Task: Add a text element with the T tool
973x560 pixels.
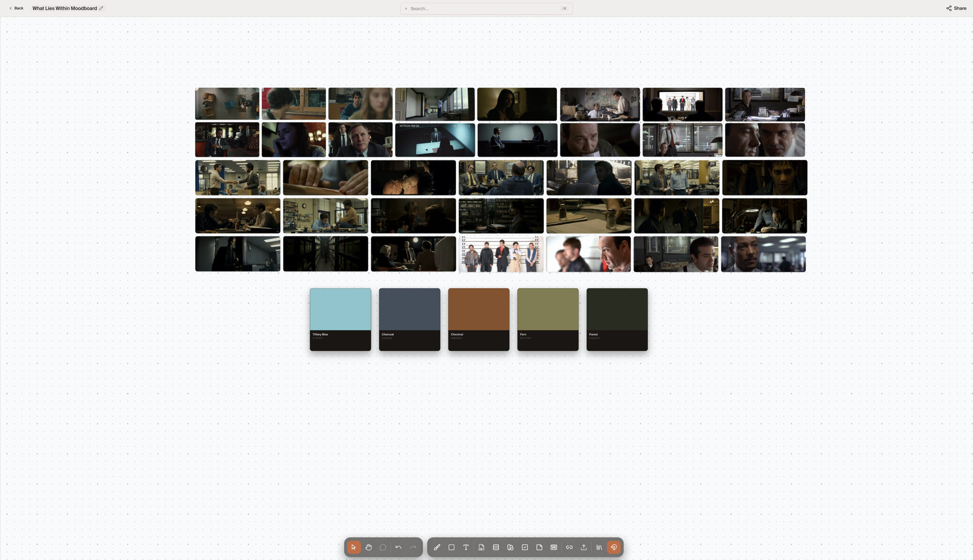Action: pos(466,547)
